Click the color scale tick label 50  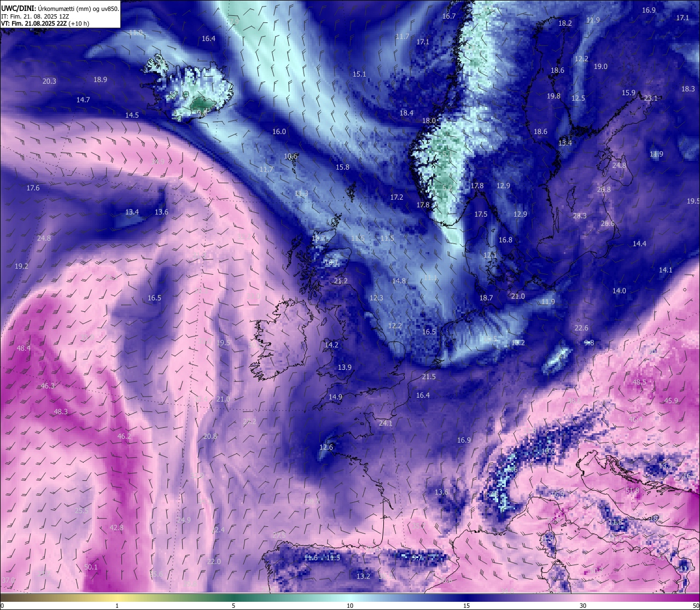point(696,606)
